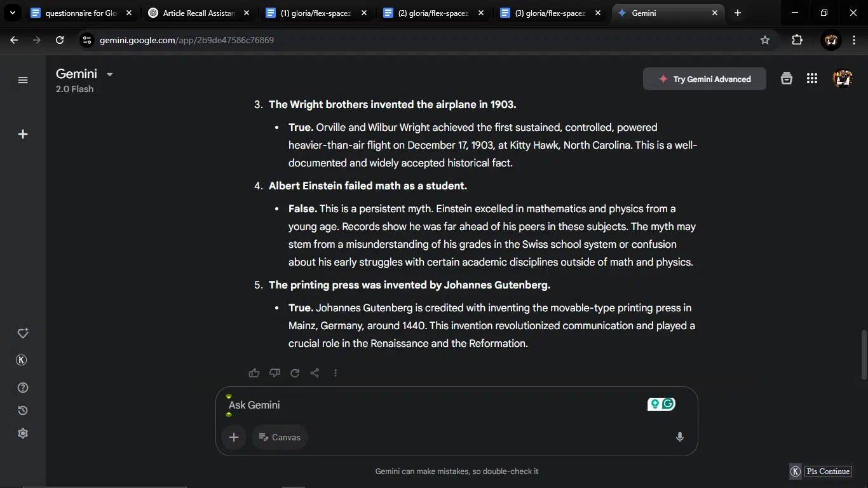Open the Google apps grid
868x488 pixels.
pyautogui.click(x=812, y=79)
